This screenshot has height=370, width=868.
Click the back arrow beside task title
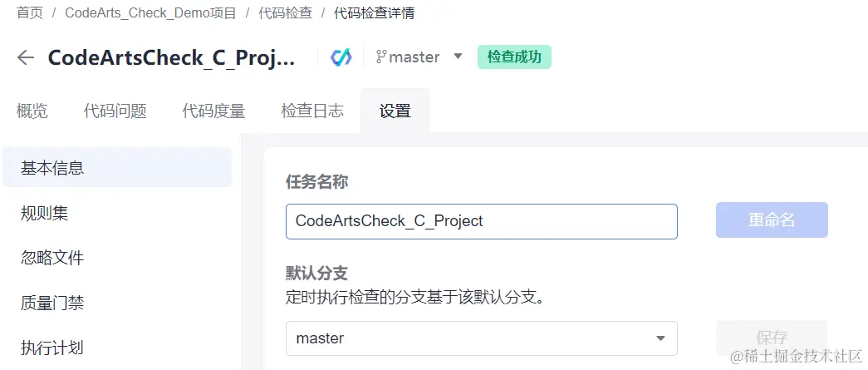[x=26, y=57]
